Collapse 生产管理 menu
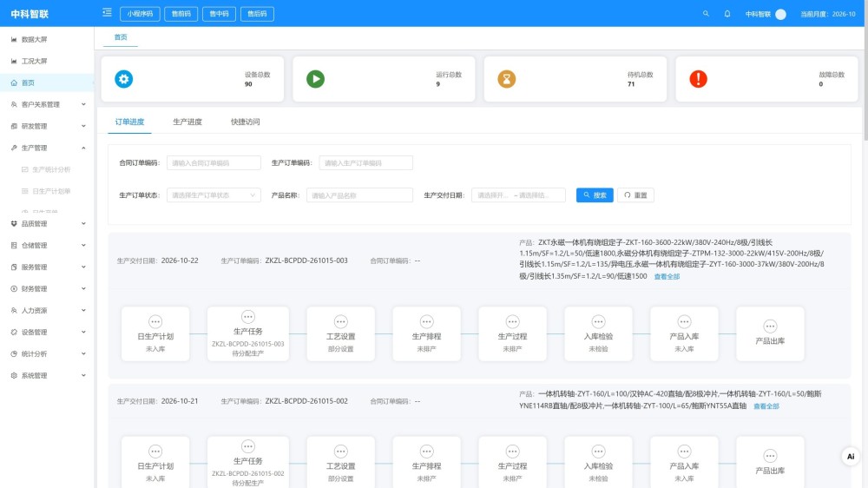This screenshot has height=488, width=868. [47, 148]
